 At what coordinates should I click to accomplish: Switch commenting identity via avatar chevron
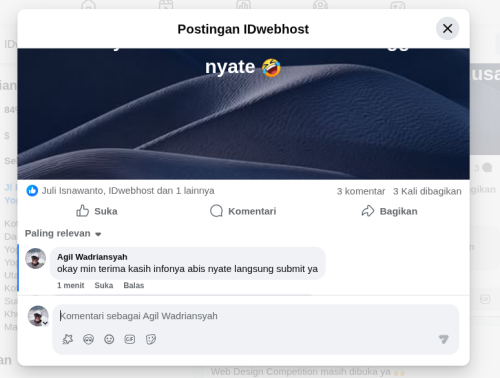[x=45, y=323]
